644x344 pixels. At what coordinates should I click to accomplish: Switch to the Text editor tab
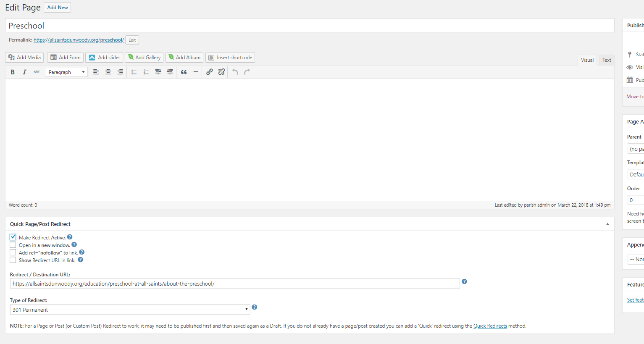pyautogui.click(x=607, y=60)
